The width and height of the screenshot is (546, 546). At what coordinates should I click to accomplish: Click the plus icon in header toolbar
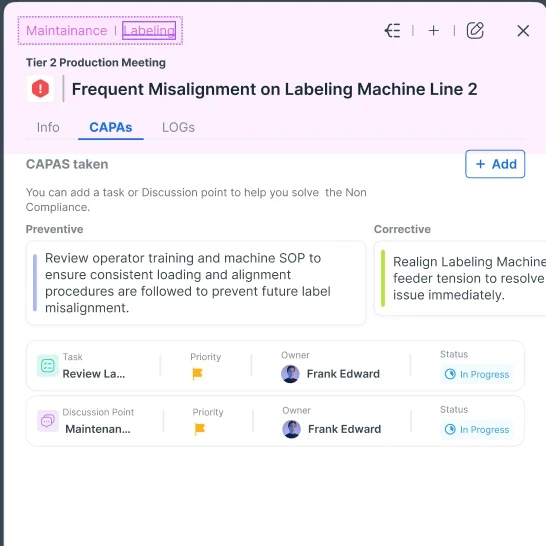434,31
